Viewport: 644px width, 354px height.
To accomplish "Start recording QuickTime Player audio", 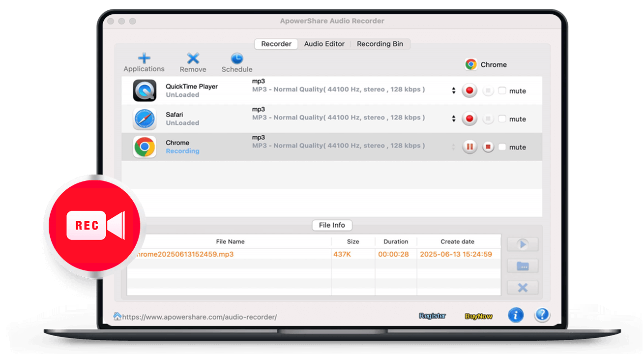I will (469, 90).
